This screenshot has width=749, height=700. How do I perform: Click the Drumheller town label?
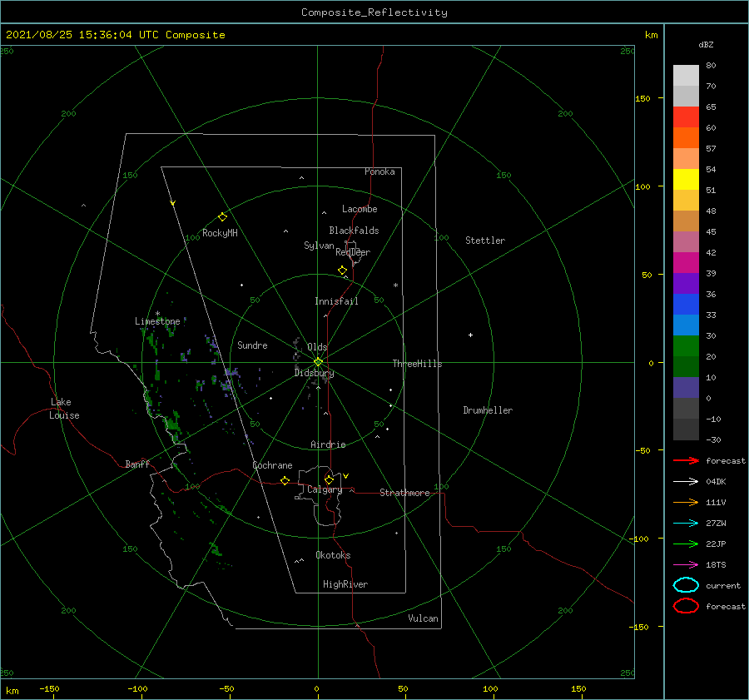(488, 410)
